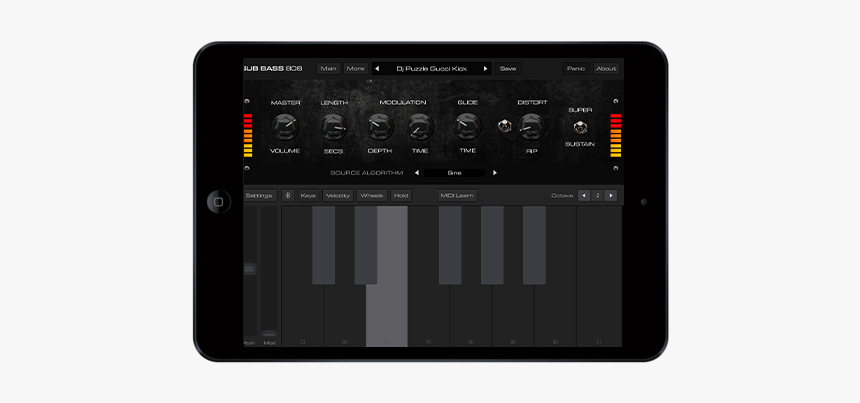Image resolution: width=860 pixels, height=403 pixels.
Task: Increase the octave with right arrow
Action: click(x=610, y=195)
